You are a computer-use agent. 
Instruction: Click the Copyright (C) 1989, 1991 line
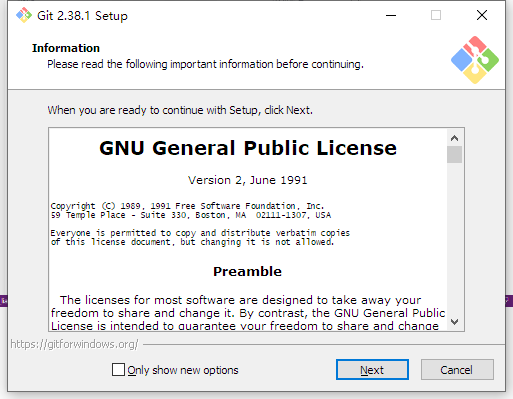tap(187, 206)
